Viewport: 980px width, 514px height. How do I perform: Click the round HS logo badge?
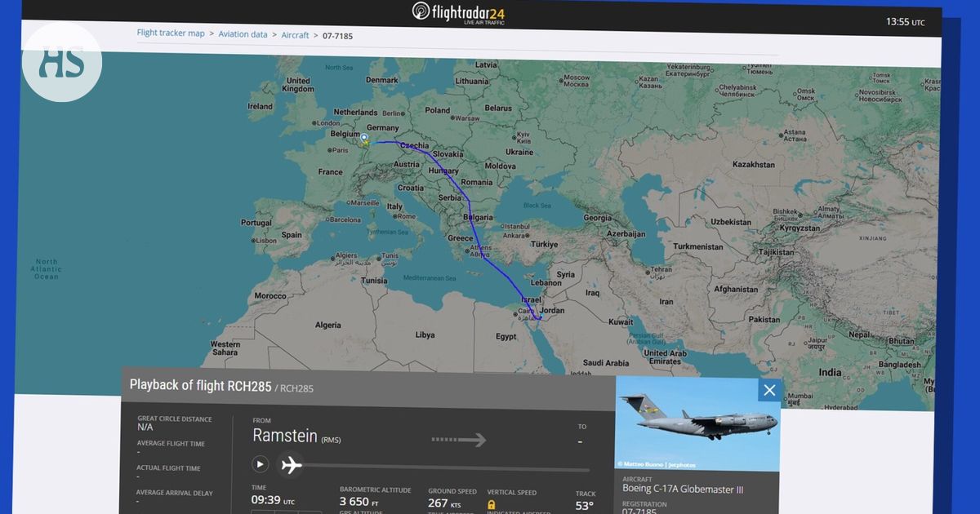point(61,63)
